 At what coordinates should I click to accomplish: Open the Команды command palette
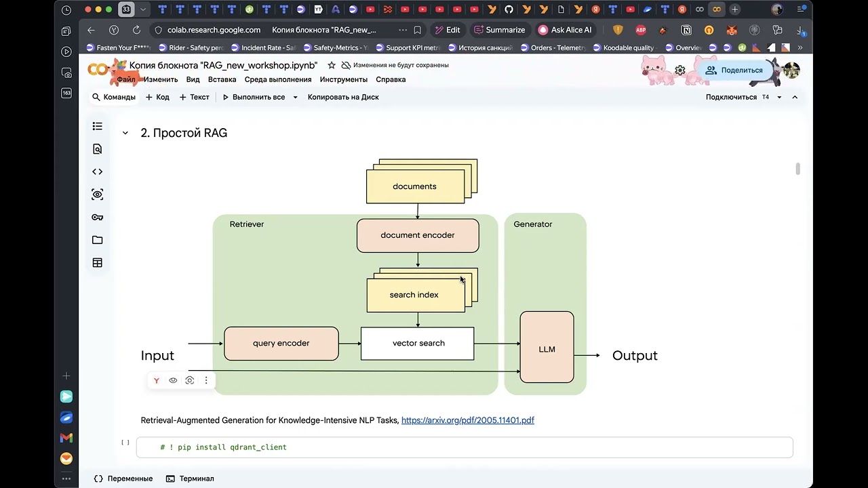point(114,97)
